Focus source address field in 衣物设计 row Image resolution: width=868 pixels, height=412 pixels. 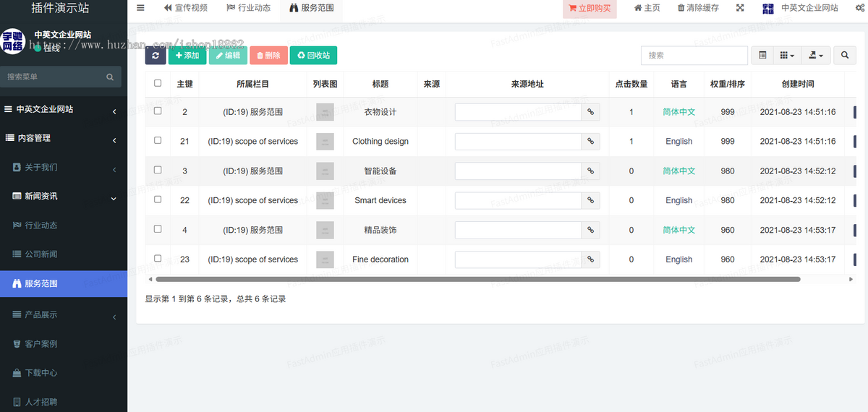tap(518, 111)
